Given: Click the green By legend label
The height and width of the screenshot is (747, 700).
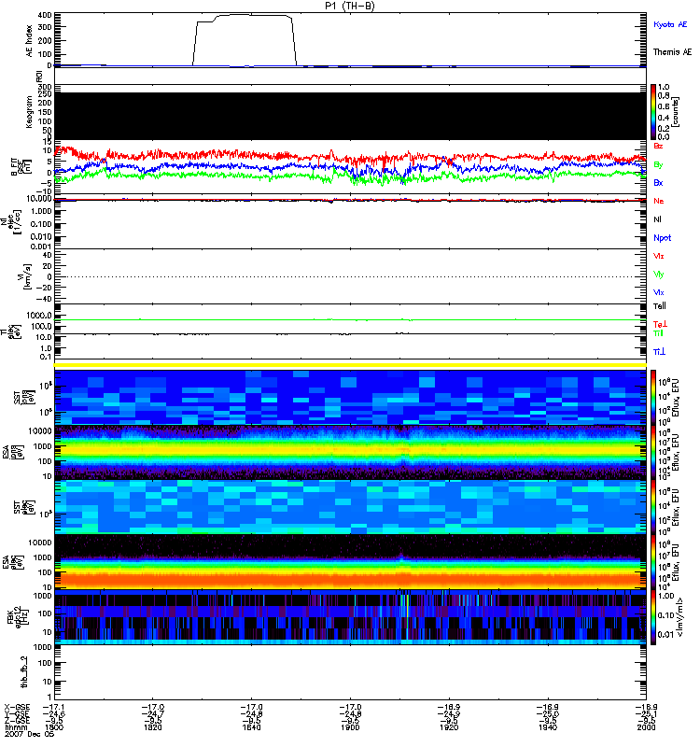Looking at the screenshot, I should click(x=658, y=165).
